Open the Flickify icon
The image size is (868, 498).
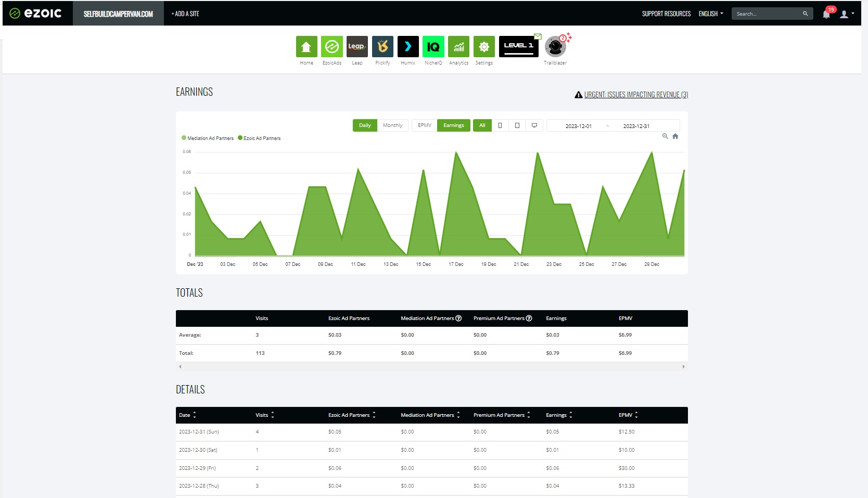tap(382, 46)
